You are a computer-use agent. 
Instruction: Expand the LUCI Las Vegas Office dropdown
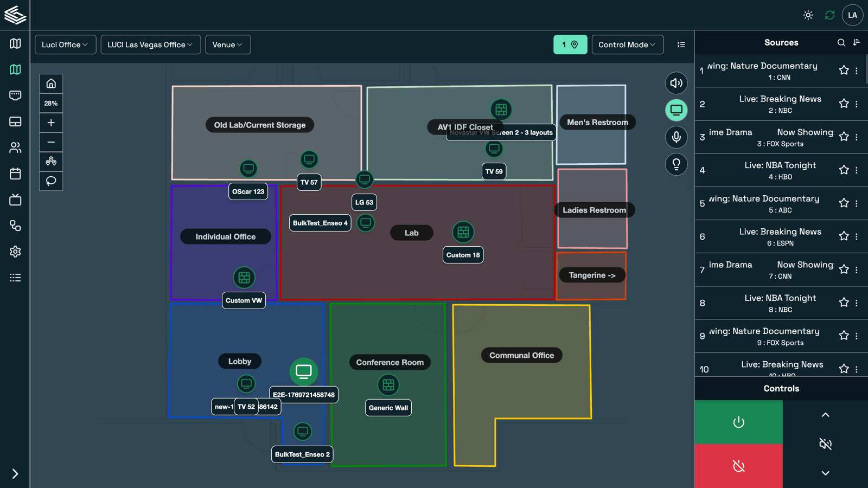[x=150, y=44]
